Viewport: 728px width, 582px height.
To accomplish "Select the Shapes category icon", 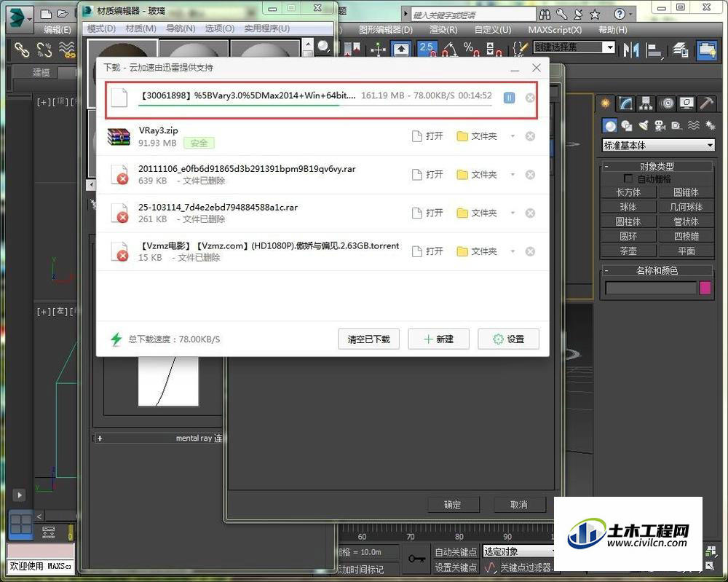I will (x=627, y=125).
